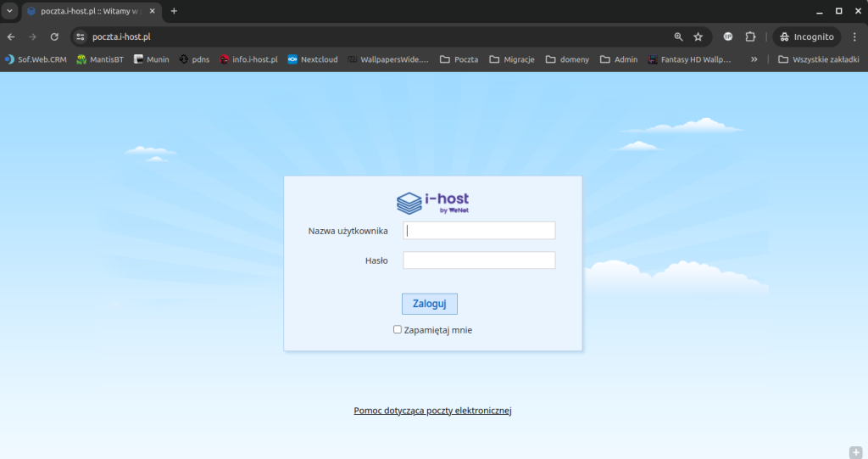Bookmark this page with star icon
The width and height of the screenshot is (868, 459).
(698, 37)
